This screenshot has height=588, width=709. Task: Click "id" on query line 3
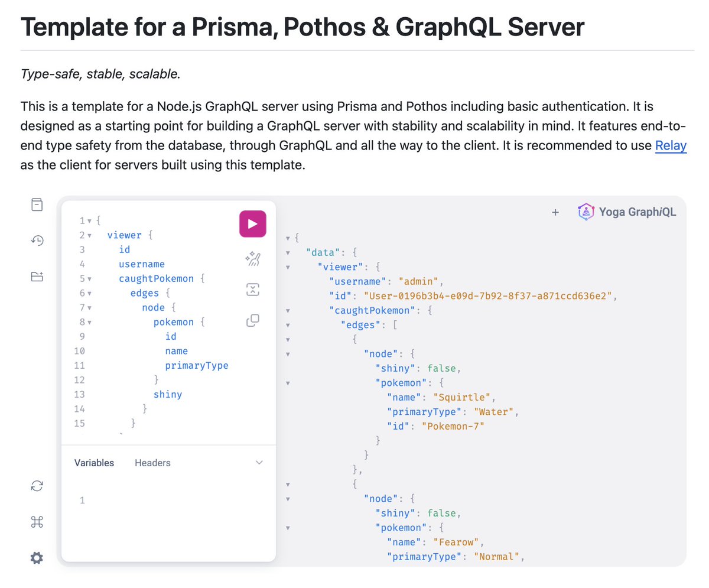coord(125,250)
